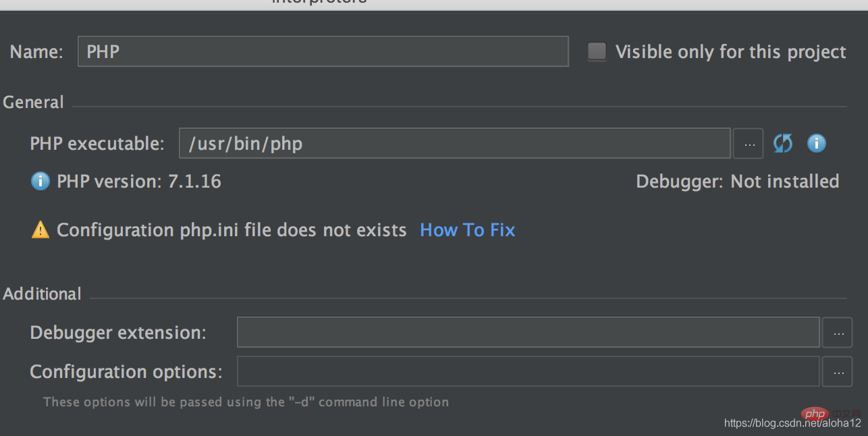The height and width of the screenshot is (436, 868).
Task: Click the 'How To Fix' link
Action: coord(467,229)
